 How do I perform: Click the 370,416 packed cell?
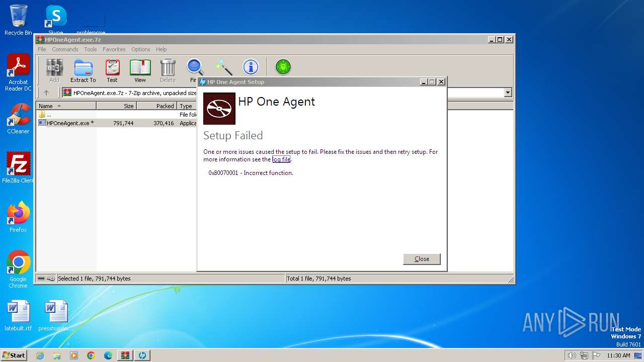tap(164, 123)
